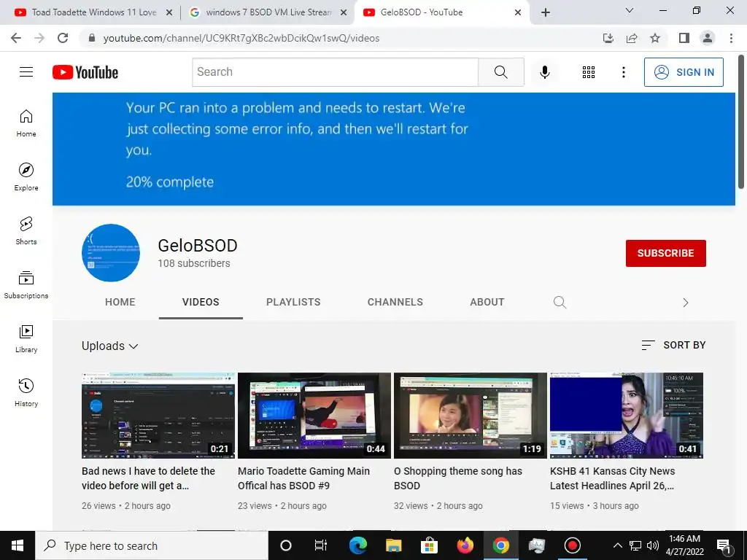
Task: Open Shorts in sidebar
Action: point(26,231)
